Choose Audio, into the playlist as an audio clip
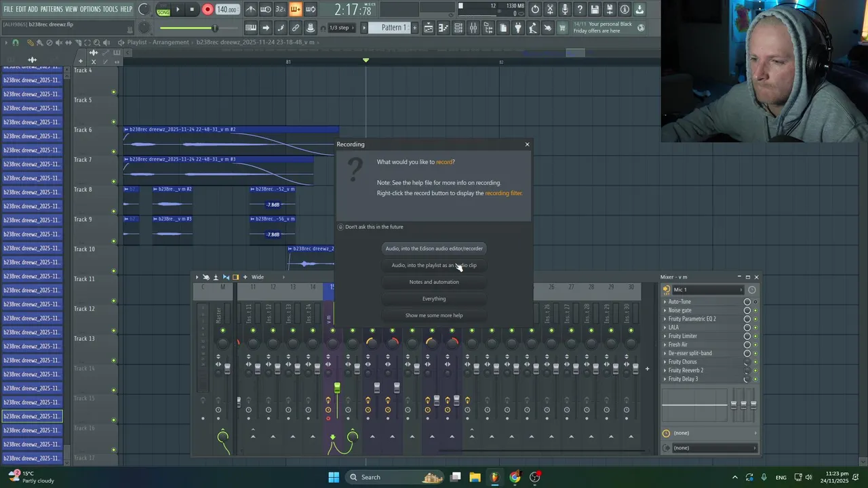Image resolution: width=868 pixels, height=488 pixels. 434,266
